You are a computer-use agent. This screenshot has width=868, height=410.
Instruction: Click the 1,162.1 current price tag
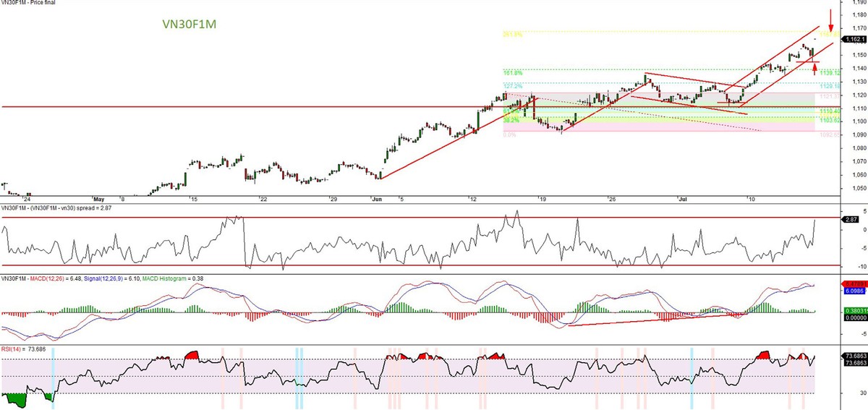[x=854, y=39]
